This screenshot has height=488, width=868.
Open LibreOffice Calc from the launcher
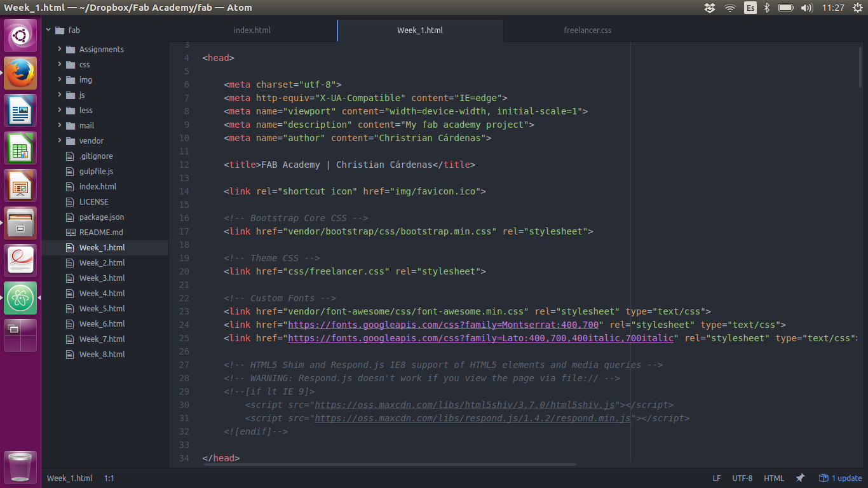pos(20,149)
